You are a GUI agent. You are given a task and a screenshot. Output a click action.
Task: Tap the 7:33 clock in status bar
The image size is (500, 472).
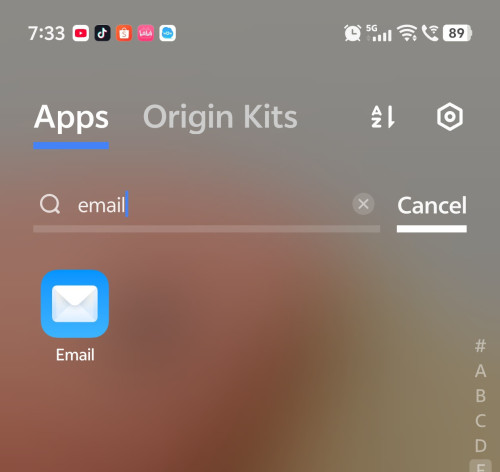click(46, 33)
